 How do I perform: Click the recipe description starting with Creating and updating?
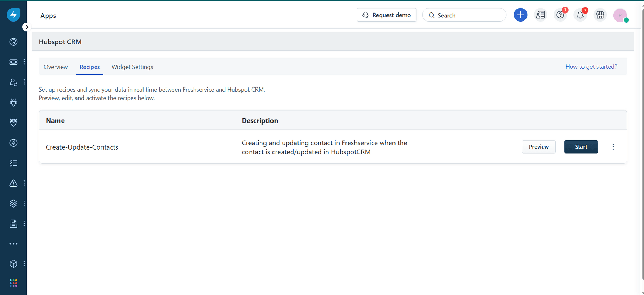[324, 147]
